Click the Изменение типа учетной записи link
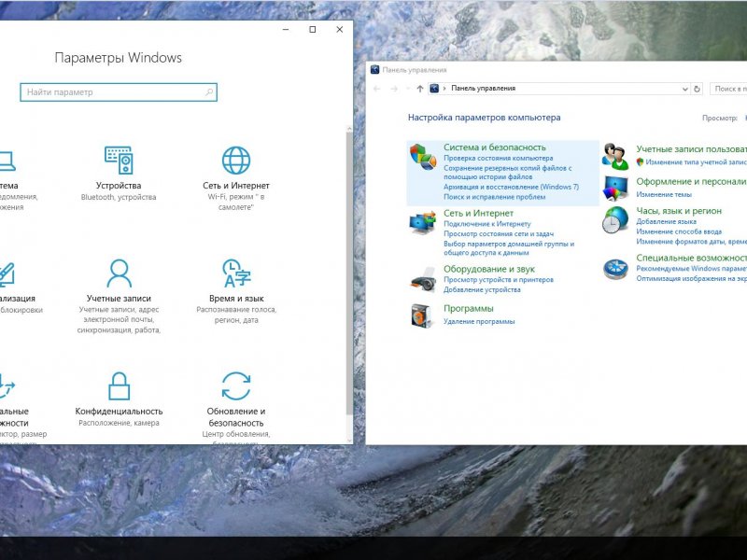747x560 pixels. (x=696, y=162)
